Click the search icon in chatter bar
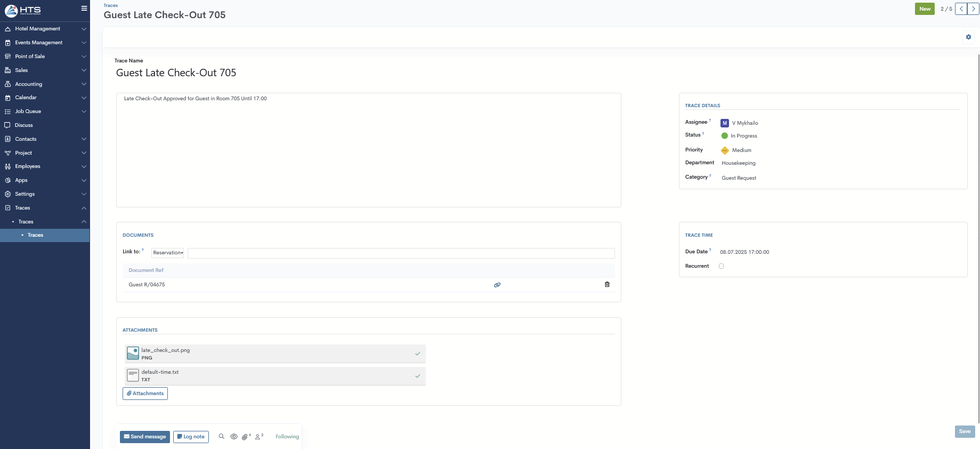 222,436
